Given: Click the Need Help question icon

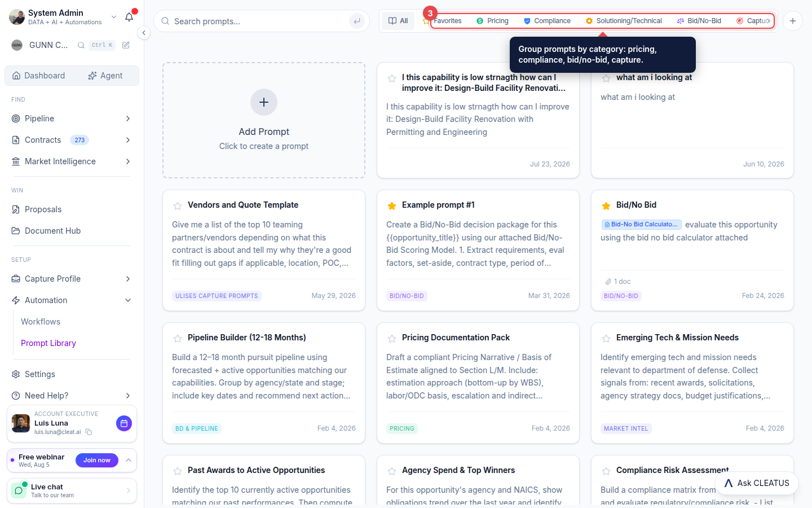Looking at the screenshot, I should 16,396.
